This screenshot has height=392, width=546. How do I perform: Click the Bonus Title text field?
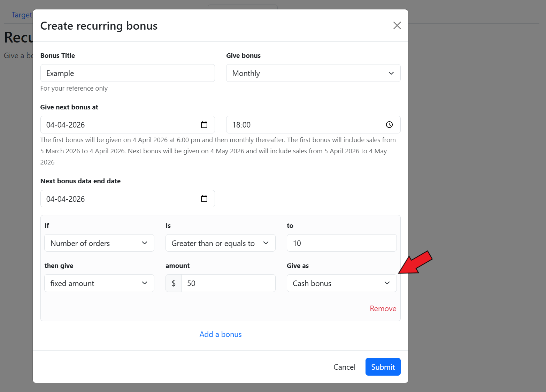[128, 73]
